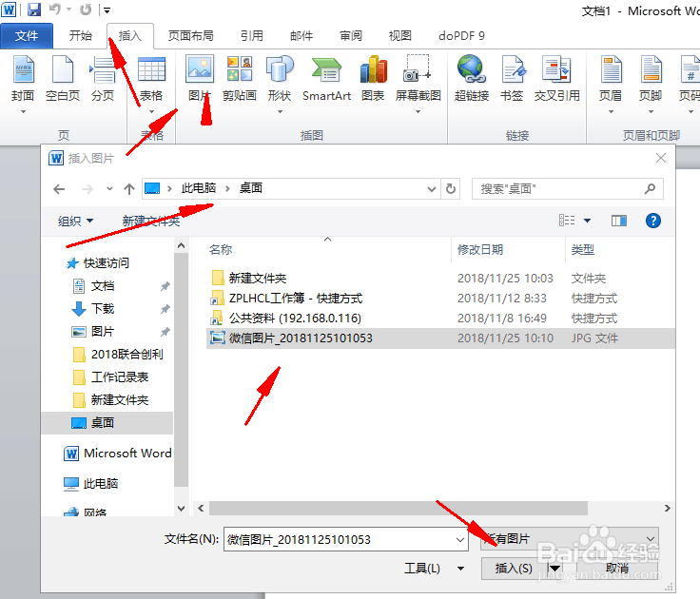Go forward in the file dialog

[x=87, y=189]
